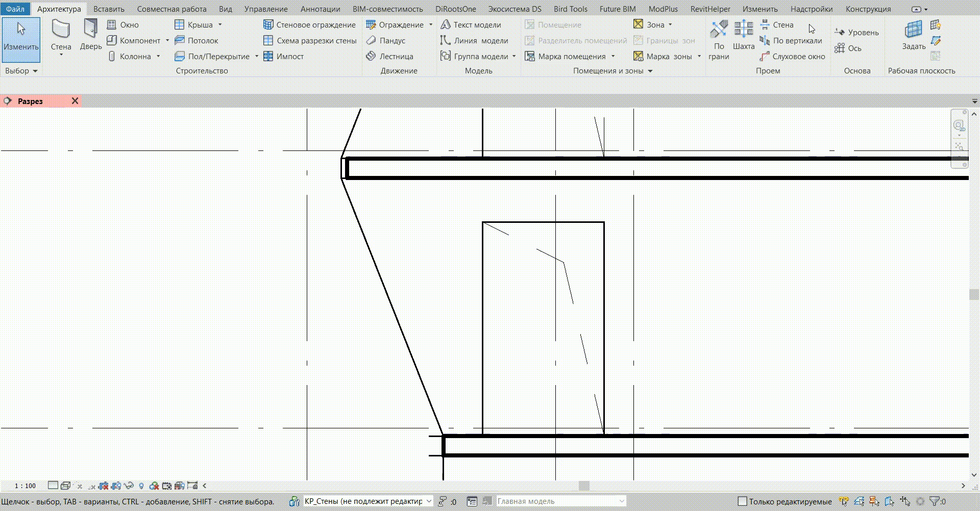Viewport: 980px width, 511px height.
Task: Open the Компонент dropdown arrow
Action: click(x=167, y=40)
